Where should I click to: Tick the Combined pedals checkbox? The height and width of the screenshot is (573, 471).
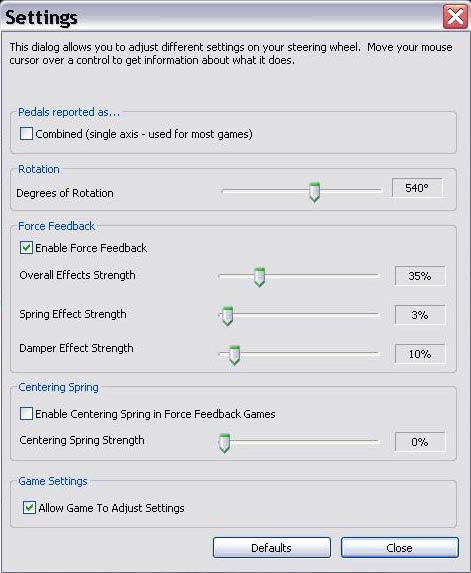click(x=26, y=134)
